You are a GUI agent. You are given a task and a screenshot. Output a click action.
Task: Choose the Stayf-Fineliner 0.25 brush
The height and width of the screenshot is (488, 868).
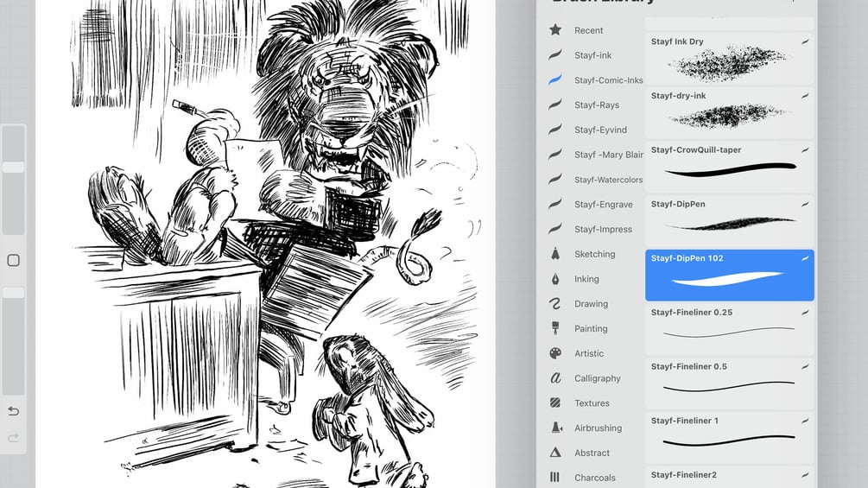(x=730, y=329)
